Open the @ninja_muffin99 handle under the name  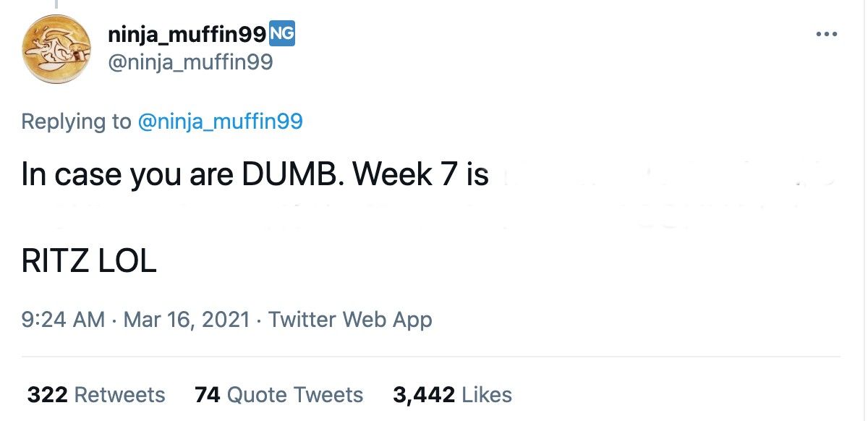[188, 61]
